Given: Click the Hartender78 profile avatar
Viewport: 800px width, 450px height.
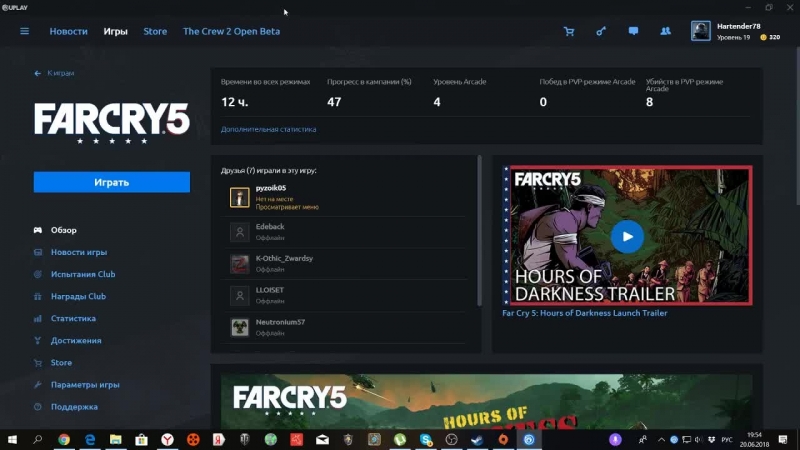Looking at the screenshot, I should coord(701,31).
